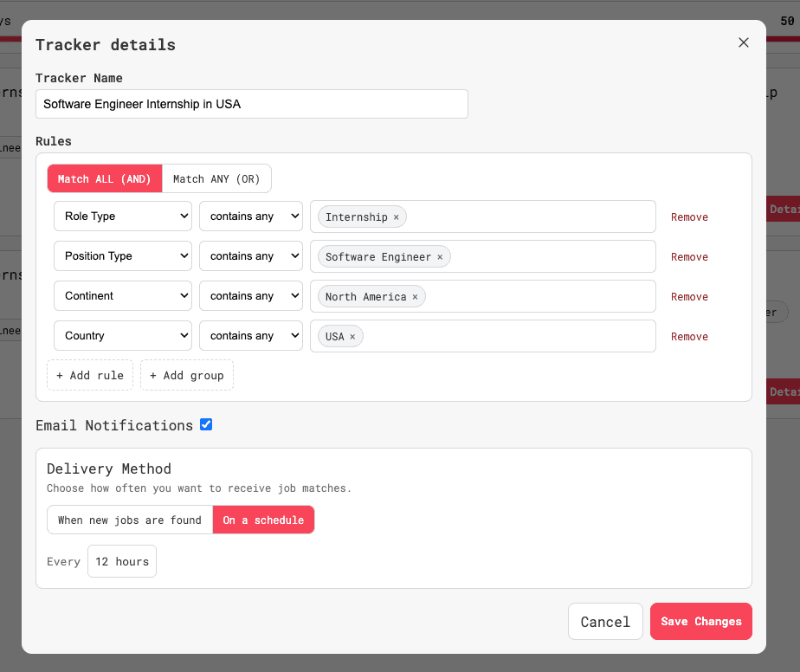This screenshot has width=800, height=672.
Task: Expand the Position Type field dropdown
Action: point(123,256)
